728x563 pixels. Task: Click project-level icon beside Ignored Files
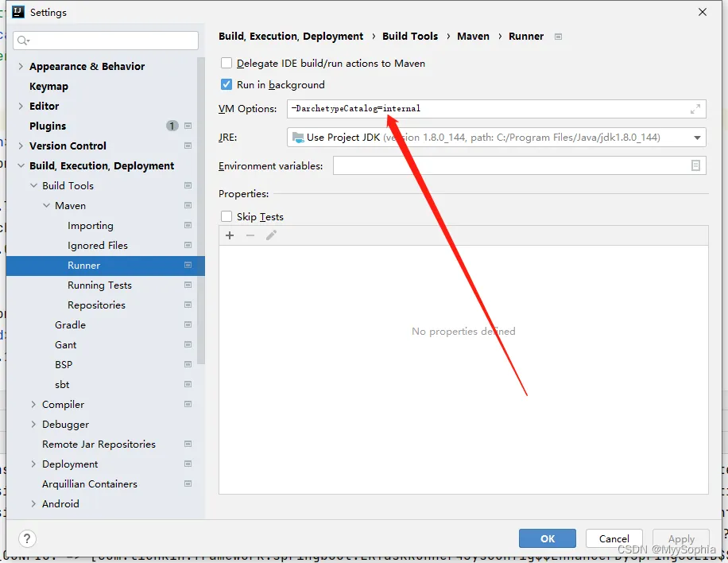point(188,245)
